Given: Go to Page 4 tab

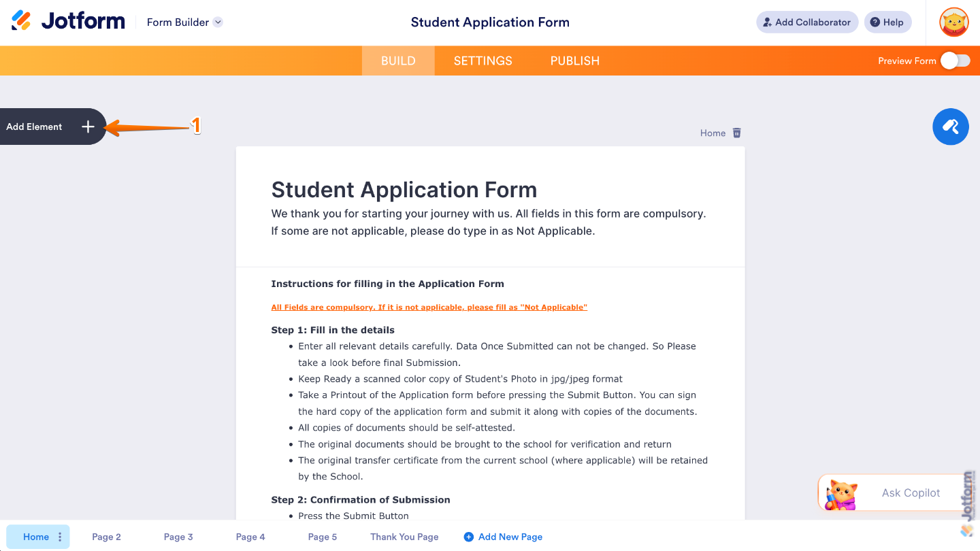Looking at the screenshot, I should [x=250, y=537].
